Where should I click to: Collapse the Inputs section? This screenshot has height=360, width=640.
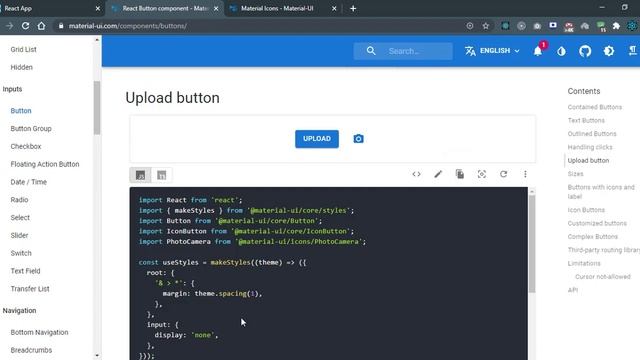(12, 89)
